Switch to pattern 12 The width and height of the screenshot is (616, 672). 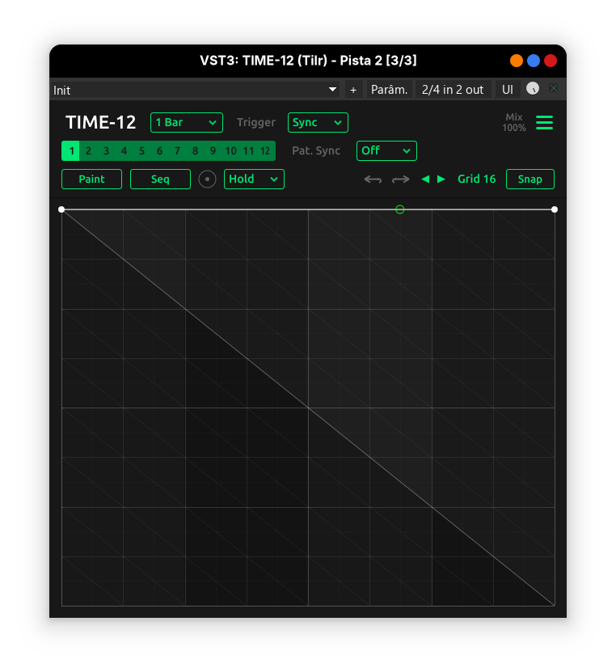pyautogui.click(x=265, y=151)
